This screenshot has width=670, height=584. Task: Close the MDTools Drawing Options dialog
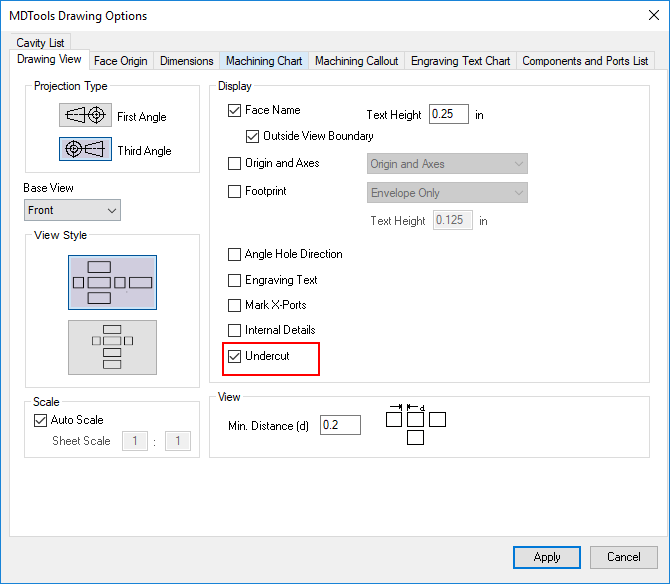coord(654,15)
